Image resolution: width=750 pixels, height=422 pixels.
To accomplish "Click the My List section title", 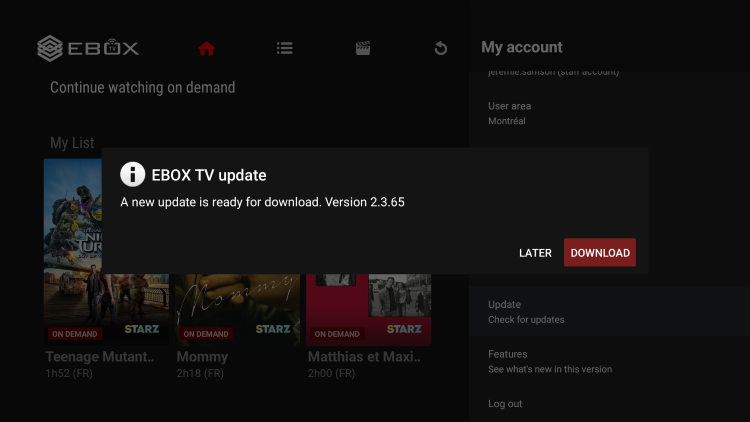I will pyautogui.click(x=72, y=143).
